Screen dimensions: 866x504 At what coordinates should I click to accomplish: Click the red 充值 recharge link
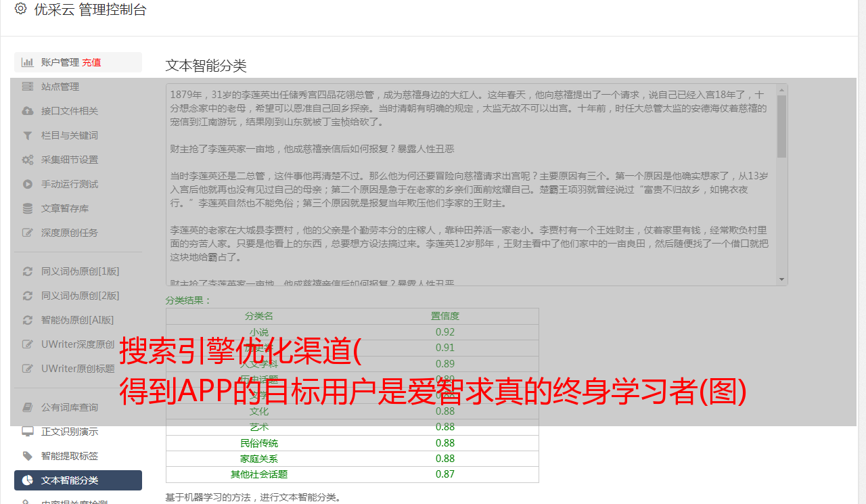click(91, 62)
